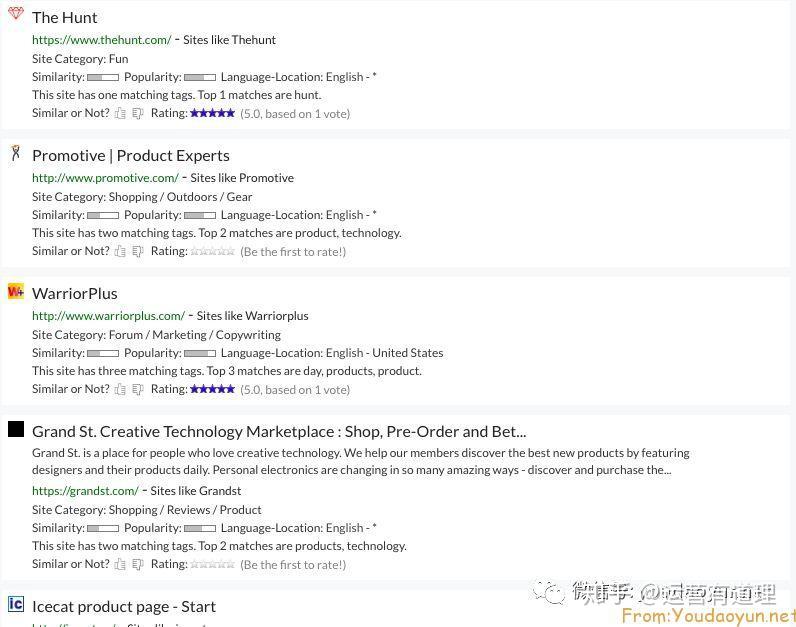
Task: Click the Icecat ic favicon
Action: pos(16,604)
